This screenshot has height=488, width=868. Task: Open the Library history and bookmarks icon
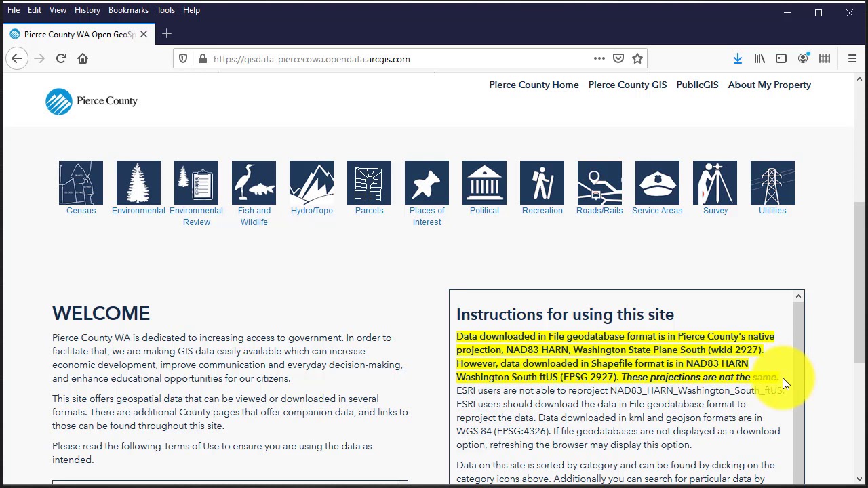(759, 59)
